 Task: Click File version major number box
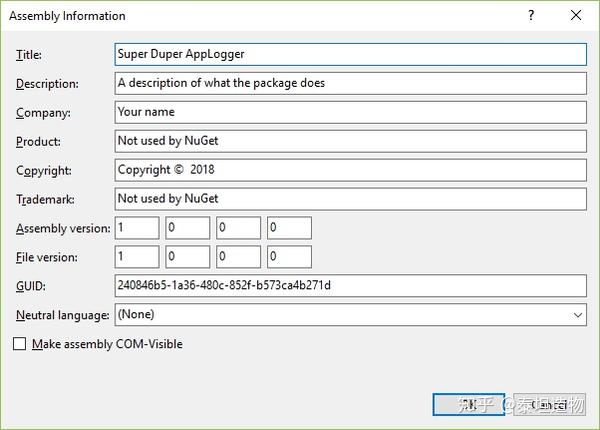pos(137,257)
